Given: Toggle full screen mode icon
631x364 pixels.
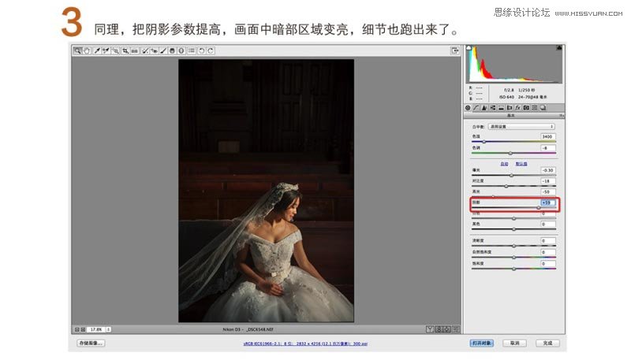Looking at the screenshot, I should (455, 50).
